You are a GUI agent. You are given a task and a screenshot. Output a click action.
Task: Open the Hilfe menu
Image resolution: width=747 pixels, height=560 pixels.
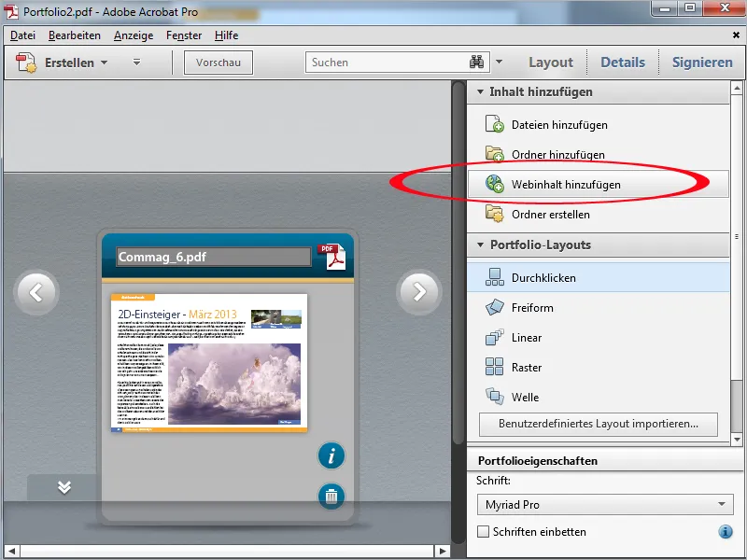(226, 35)
